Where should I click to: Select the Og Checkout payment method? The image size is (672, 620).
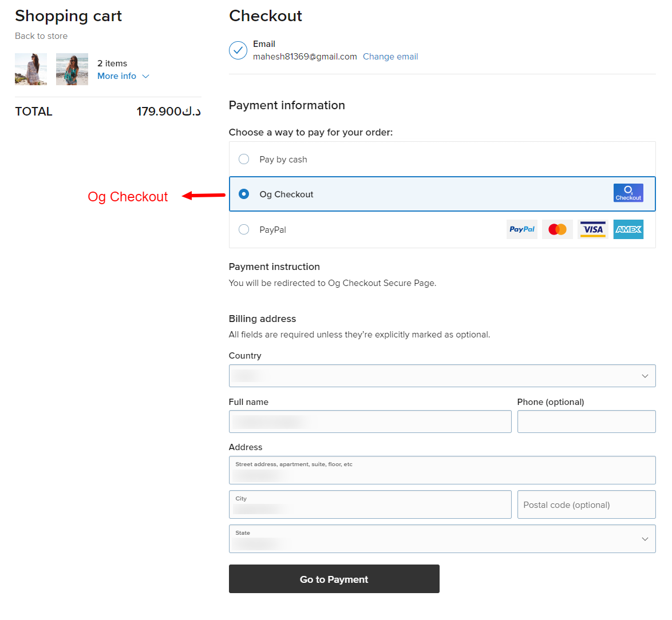pyautogui.click(x=244, y=194)
